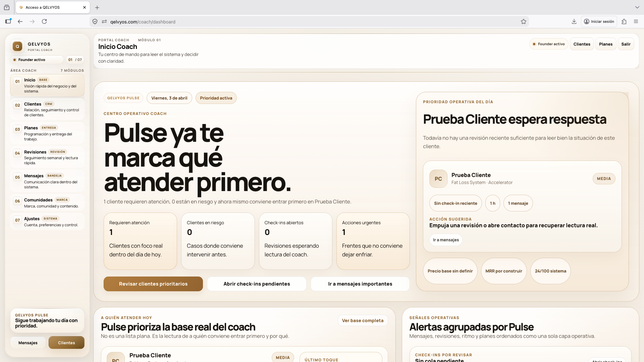This screenshot has width=644, height=362.
Task: Open downloads icon in browser toolbar
Action: (x=574, y=21)
